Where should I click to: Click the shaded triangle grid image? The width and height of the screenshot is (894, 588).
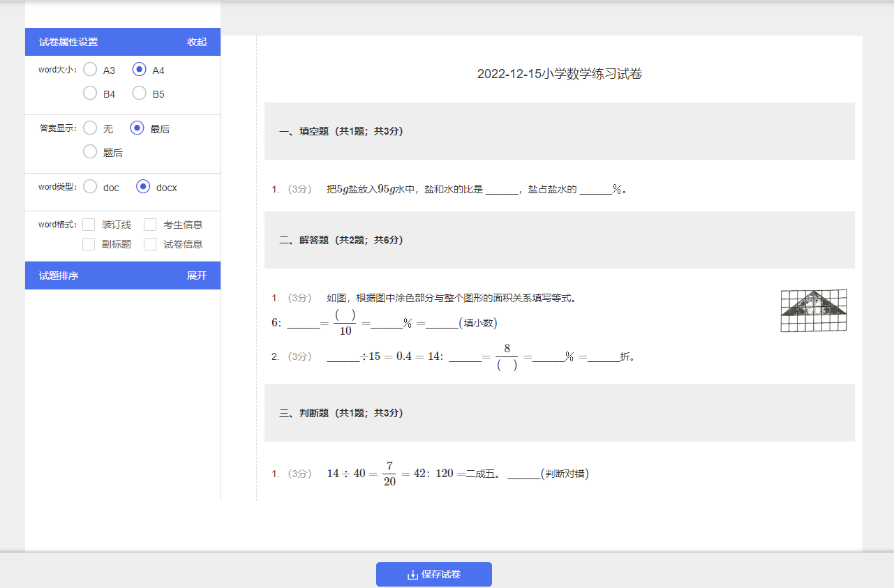click(x=814, y=311)
